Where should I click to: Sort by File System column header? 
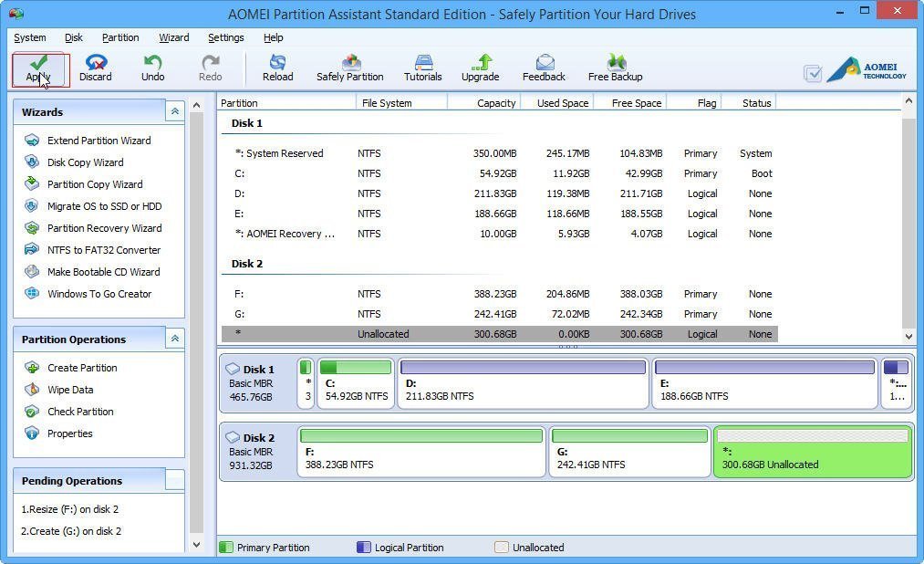click(402, 102)
